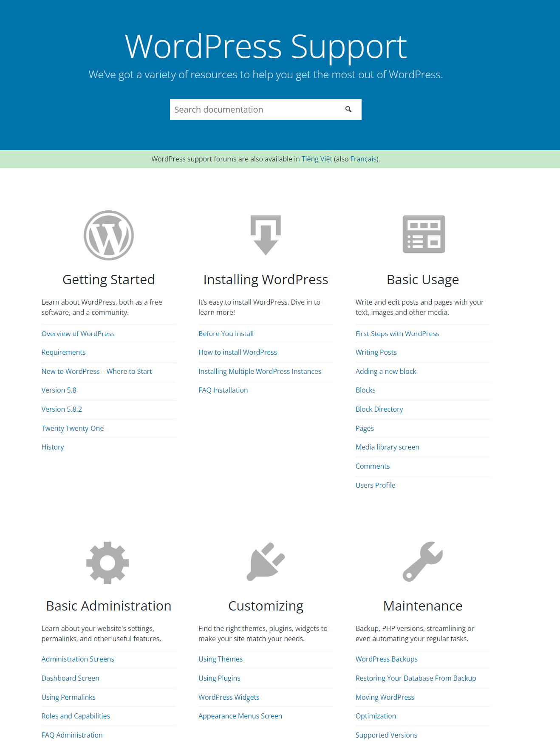Click the WordPress logo above Getting Started
This screenshot has width=560, height=755.
(109, 235)
